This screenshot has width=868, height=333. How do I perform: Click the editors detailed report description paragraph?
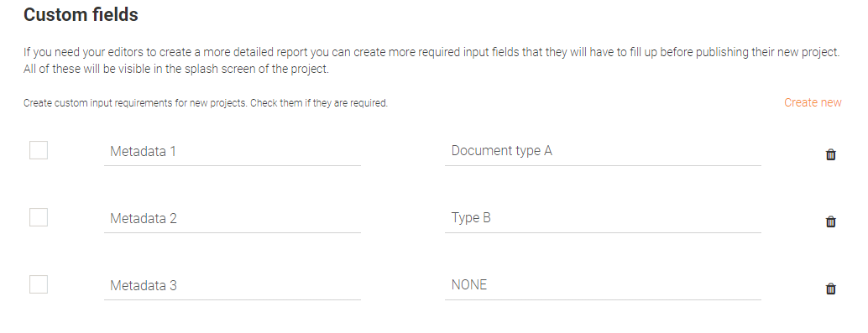coord(431,61)
